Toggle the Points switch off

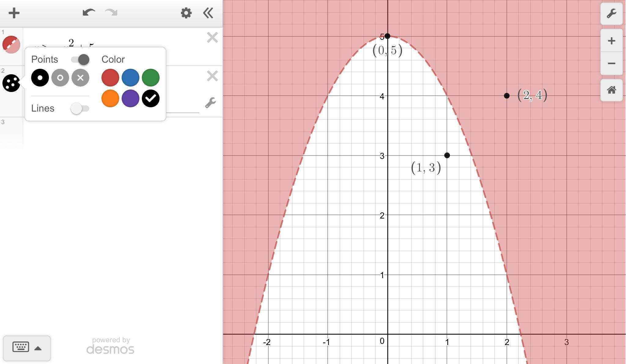(80, 59)
